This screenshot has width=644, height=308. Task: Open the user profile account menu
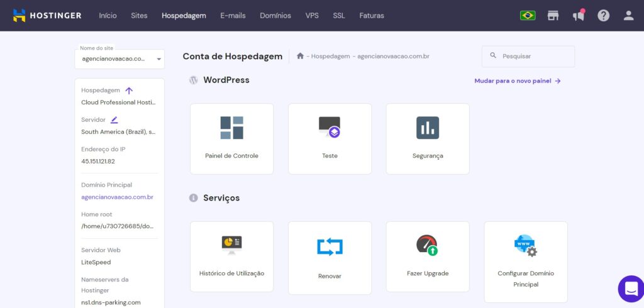(628, 16)
